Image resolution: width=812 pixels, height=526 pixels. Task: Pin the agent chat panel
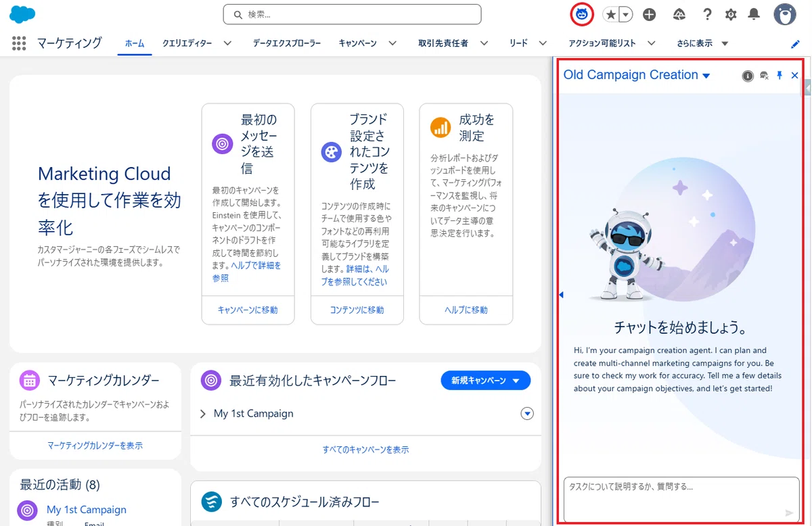[x=780, y=76]
